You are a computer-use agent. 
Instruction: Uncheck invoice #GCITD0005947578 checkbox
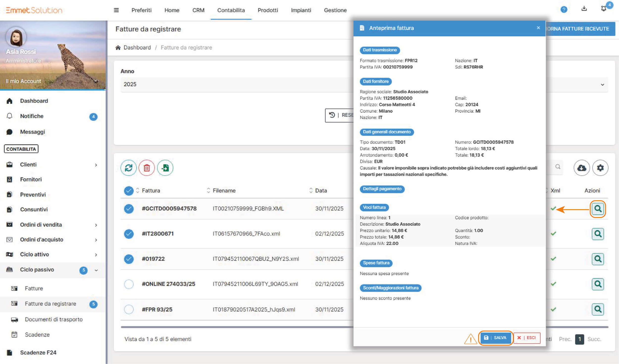(129, 209)
